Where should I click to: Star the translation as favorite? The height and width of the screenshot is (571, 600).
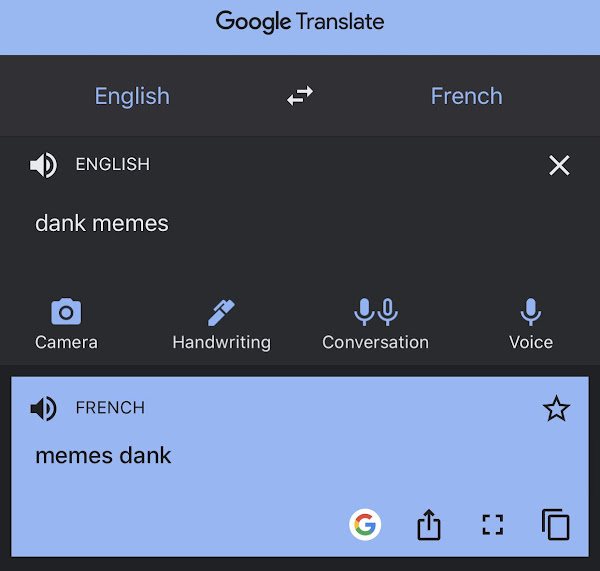(x=556, y=408)
